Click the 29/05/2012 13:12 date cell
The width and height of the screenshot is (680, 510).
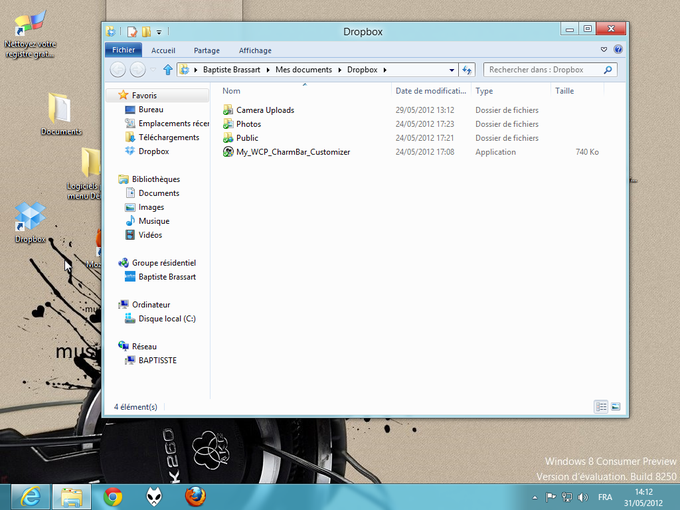pyautogui.click(x=425, y=110)
